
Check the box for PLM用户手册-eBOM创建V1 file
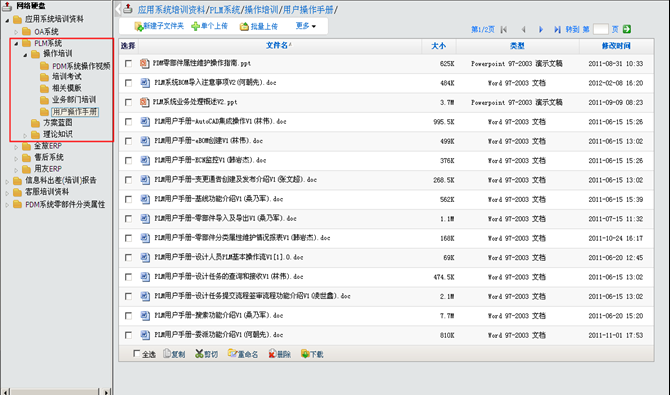tap(128, 141)
